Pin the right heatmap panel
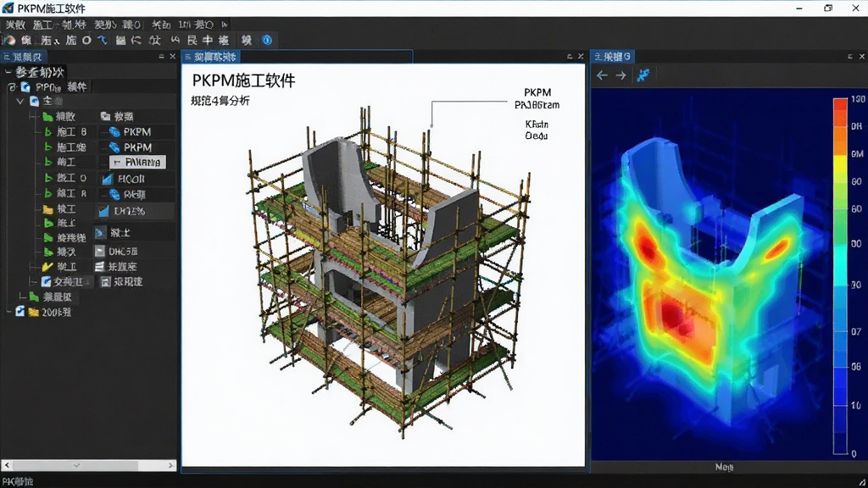This screenshot has width=868, height=488. point(850,57)
